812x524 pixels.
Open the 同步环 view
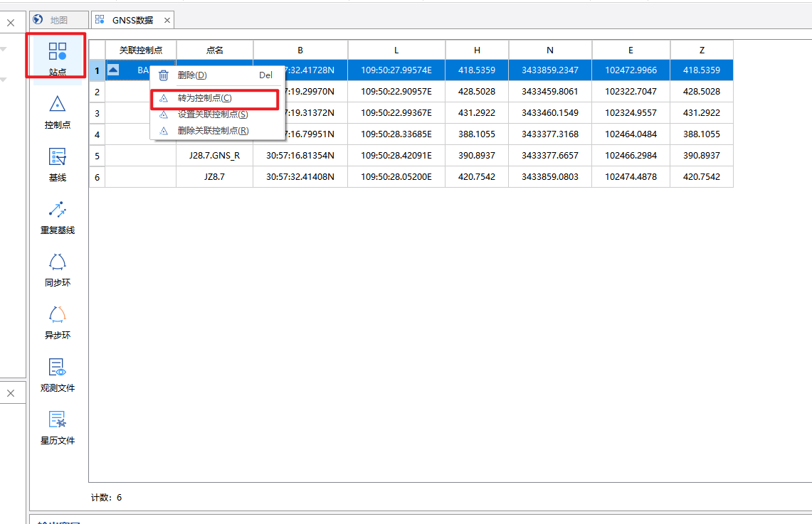[57, 269]
